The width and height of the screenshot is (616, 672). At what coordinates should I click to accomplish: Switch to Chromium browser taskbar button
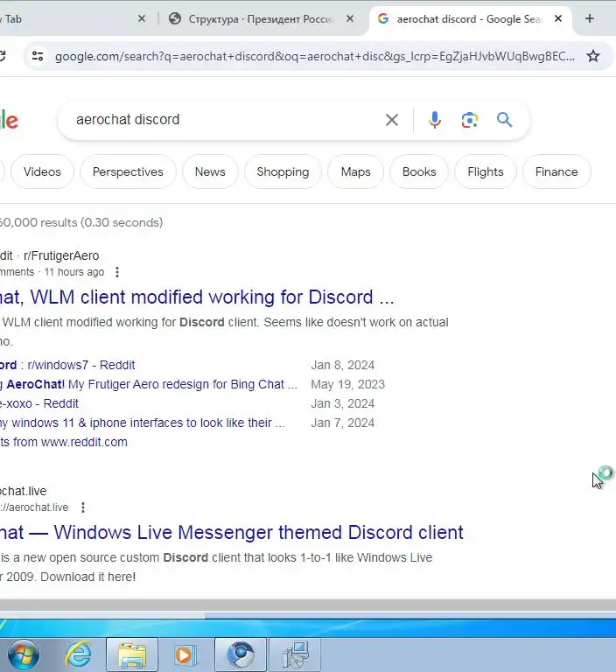click(x=241, y=654)
